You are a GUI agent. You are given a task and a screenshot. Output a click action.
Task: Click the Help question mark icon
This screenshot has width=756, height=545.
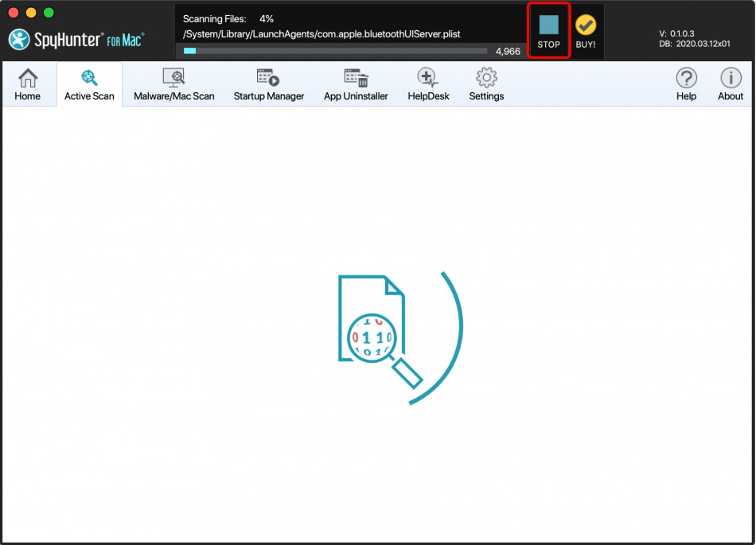pos(686,84)
